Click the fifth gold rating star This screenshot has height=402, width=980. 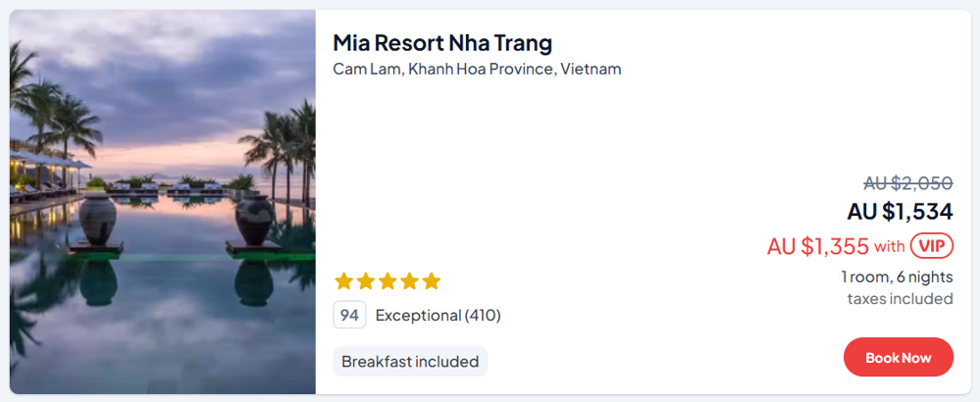(x=431, y=281)
